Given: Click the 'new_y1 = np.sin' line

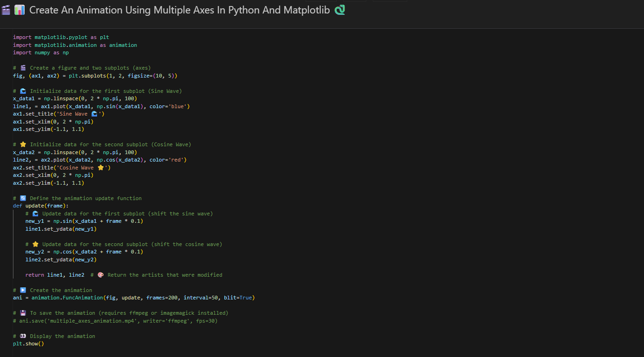Looking at the screenshot, I should pyautogui.click(x=84, y=221).
